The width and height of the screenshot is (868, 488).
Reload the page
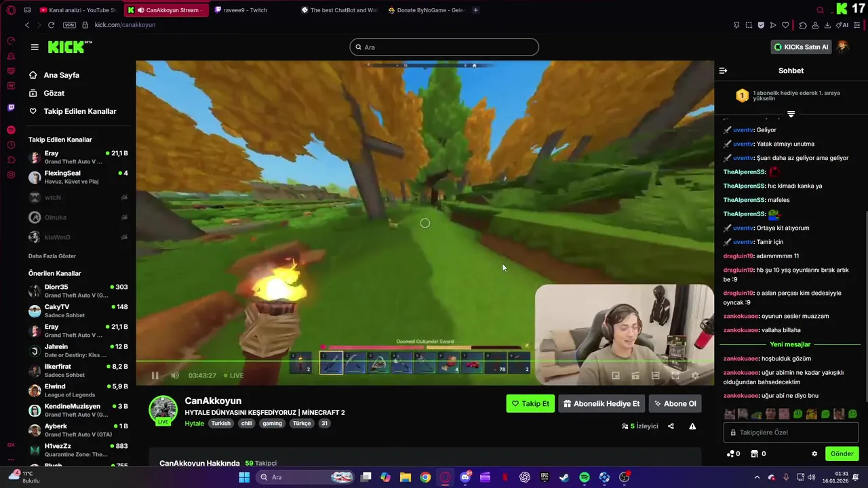(51, 25)
